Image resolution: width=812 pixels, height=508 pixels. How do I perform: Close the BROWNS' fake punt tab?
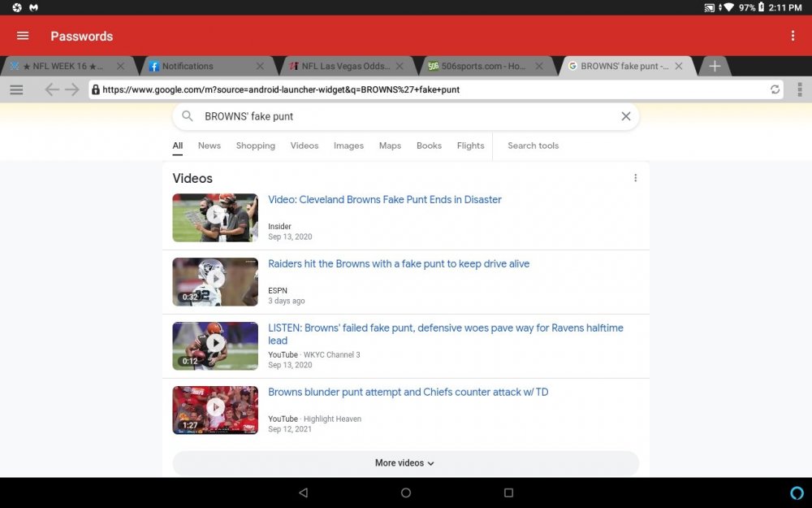pos(678,67)
